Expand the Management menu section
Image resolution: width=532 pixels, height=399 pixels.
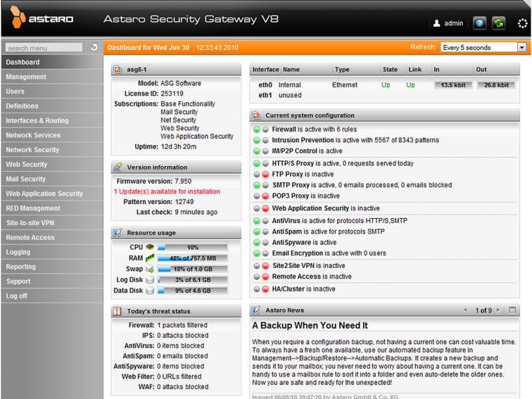pos(53,77)
